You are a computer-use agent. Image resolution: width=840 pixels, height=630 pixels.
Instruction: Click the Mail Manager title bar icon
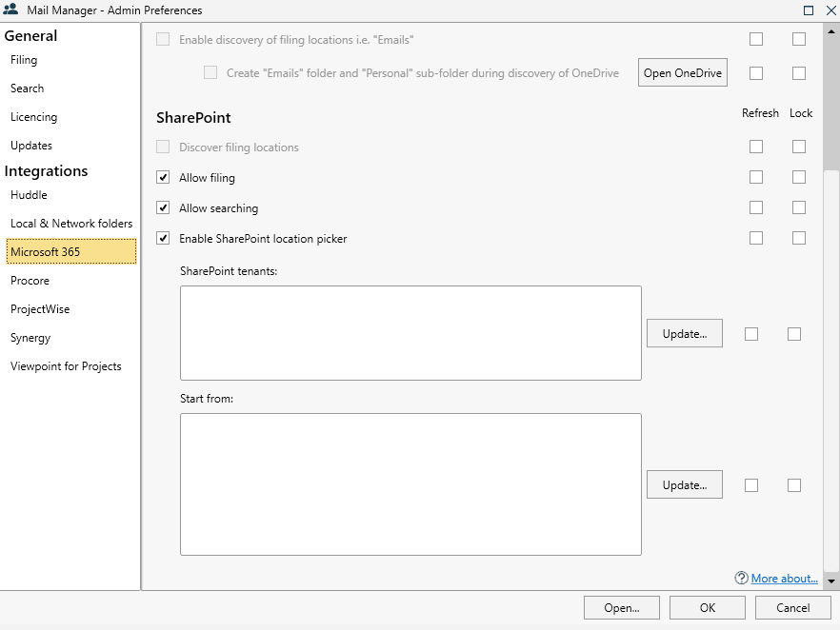pos(11,10)
